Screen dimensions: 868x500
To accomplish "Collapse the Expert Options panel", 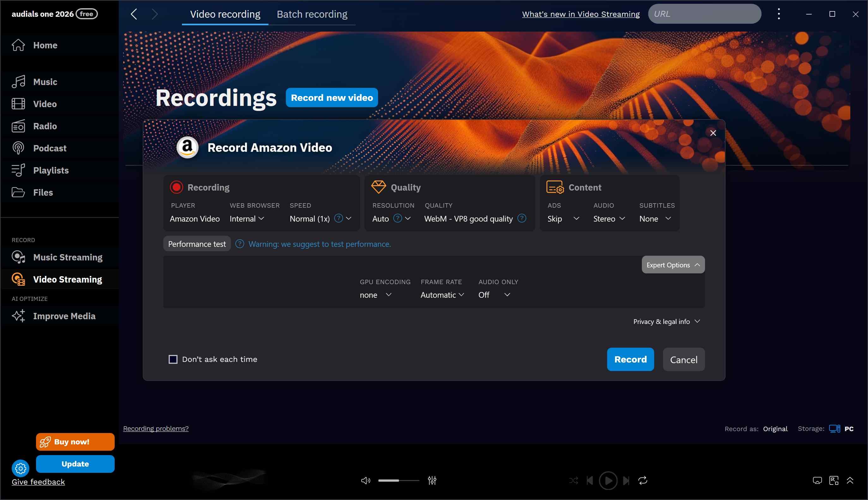I will [x=672, y=265].
